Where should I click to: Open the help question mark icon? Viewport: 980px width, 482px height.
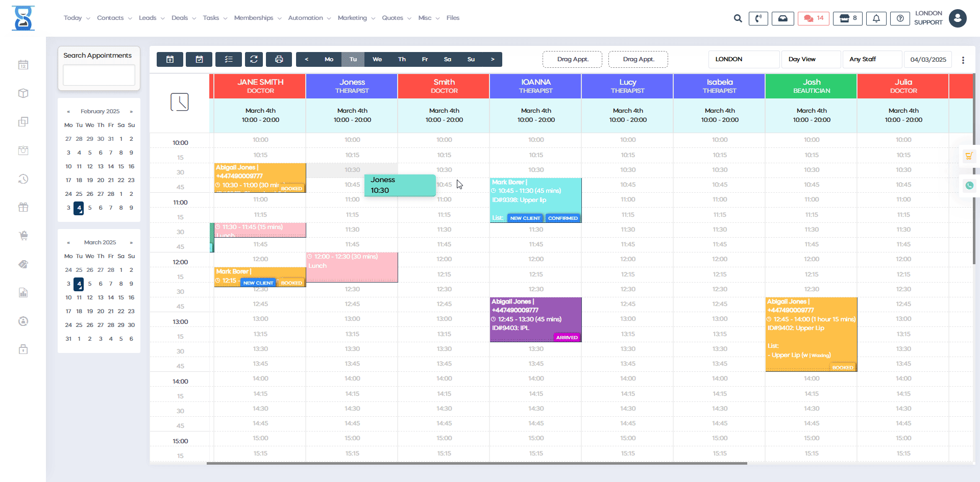[x=899, y=18]
